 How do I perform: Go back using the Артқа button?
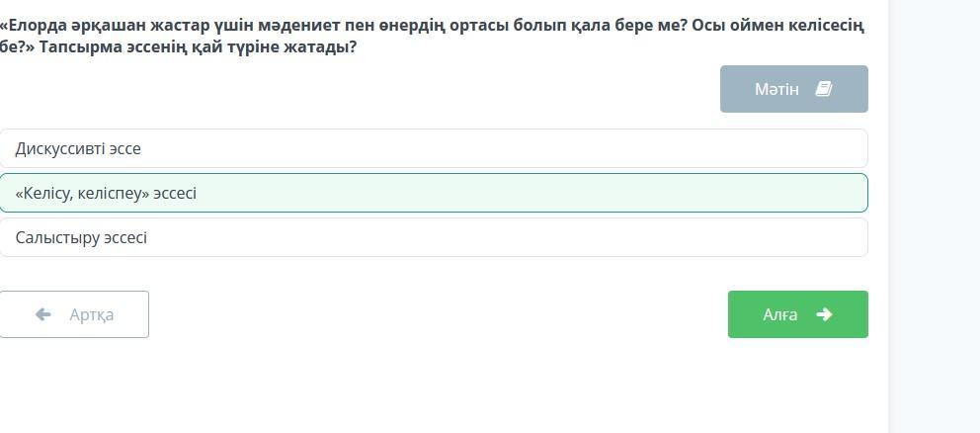tap(74, 314)
